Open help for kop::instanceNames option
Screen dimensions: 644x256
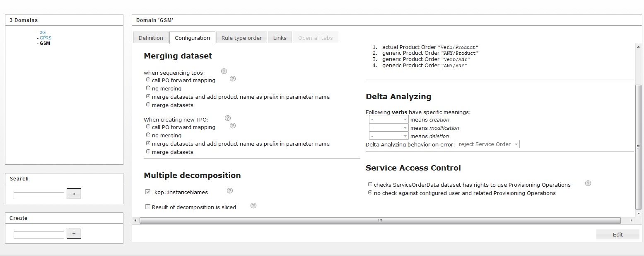pyautogui.click(x=230, y=191)
